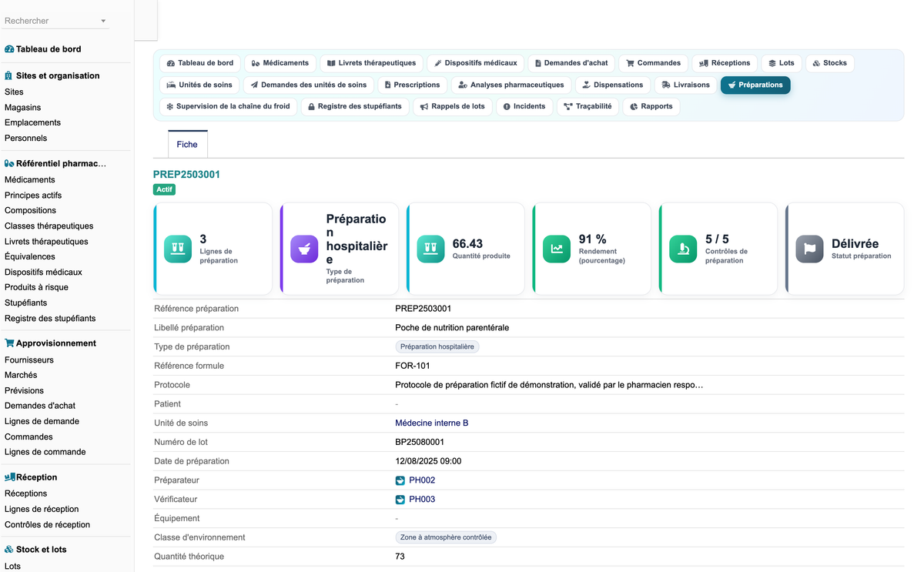
Task: Click the Actif status badge
Action: (164, 189)
